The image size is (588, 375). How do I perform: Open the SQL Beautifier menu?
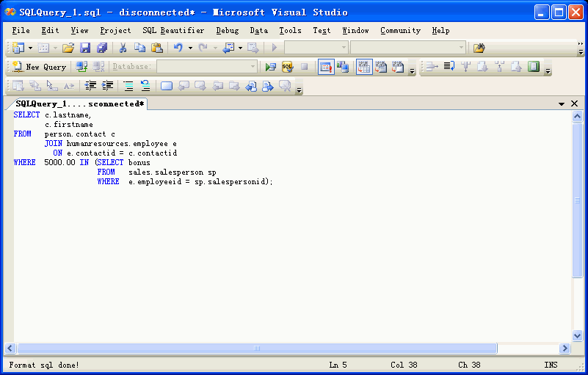(173, 30)
